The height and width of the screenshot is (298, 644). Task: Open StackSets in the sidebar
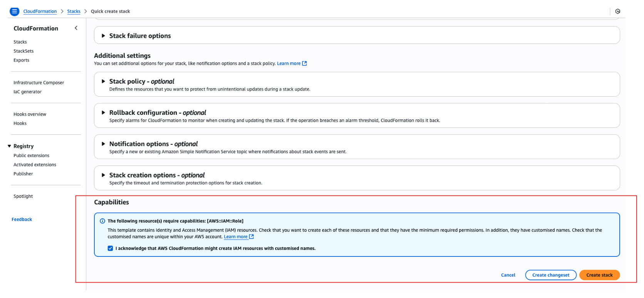[x=23, y=51]
